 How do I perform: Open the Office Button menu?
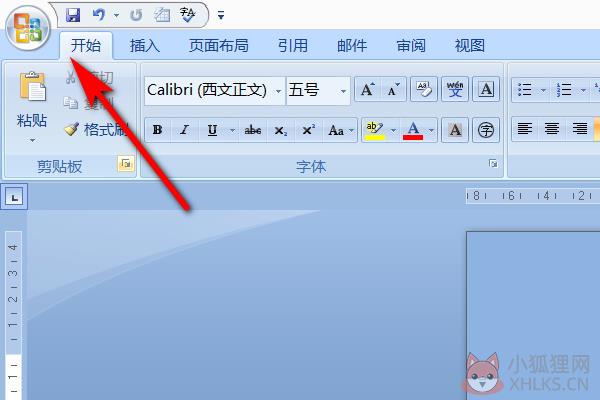coord(28,29)
